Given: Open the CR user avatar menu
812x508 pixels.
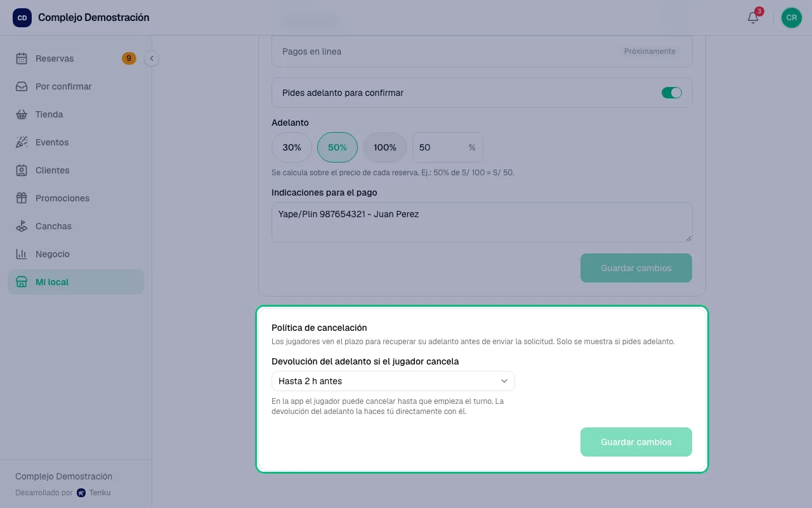Looking at the screenshot, I should 792,18.
